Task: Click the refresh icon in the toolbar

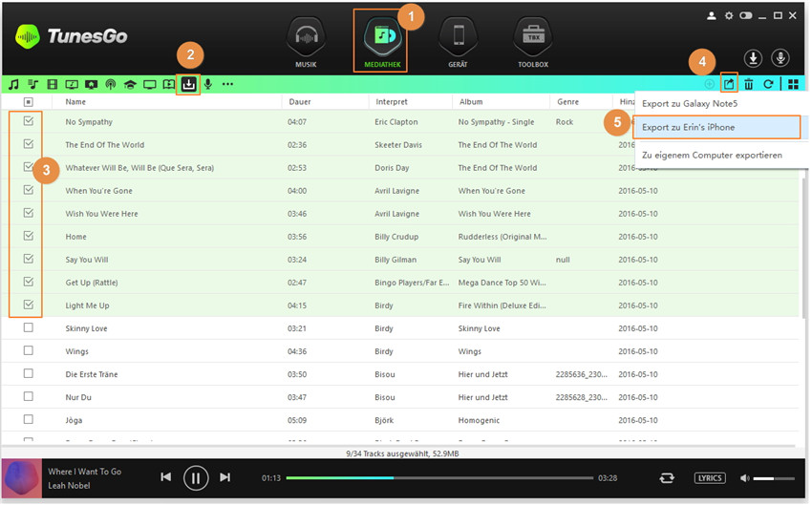Action: pyautogui.click(x=768, y=84)
